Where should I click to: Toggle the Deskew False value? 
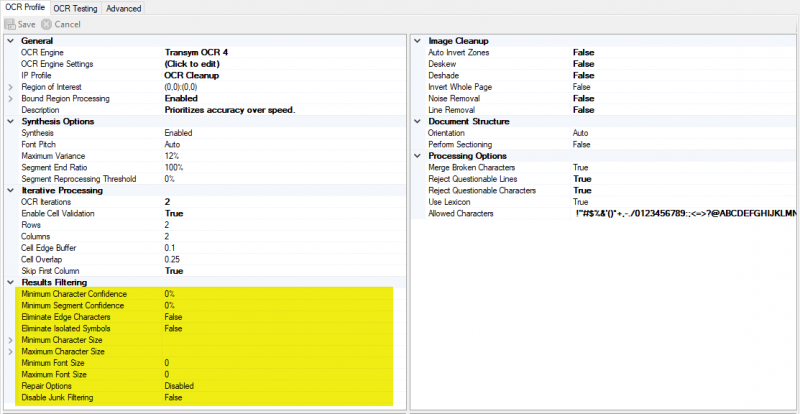583,64
